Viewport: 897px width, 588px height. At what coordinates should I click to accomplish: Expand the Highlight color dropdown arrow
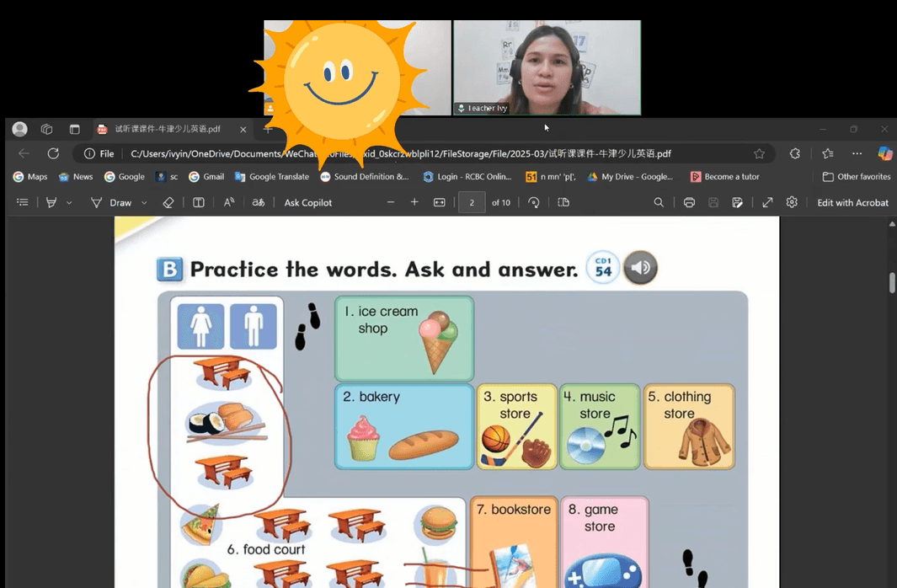pos(69,202)
